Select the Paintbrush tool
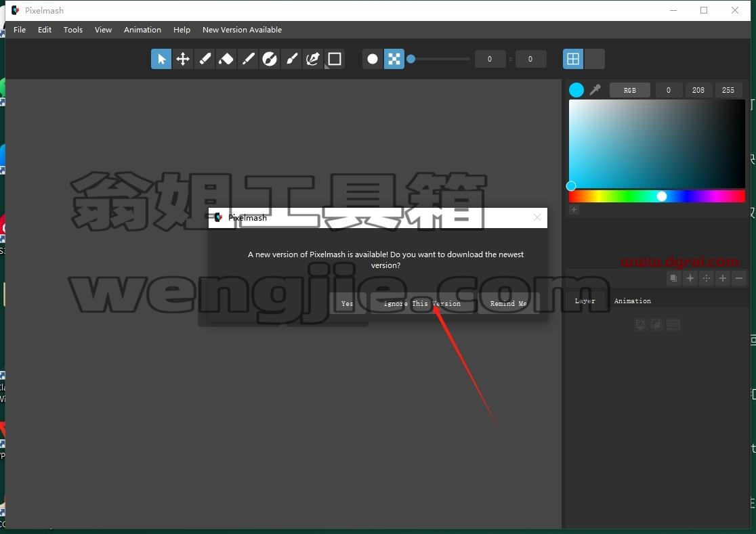Screen dimensions: 756x534 291,59
